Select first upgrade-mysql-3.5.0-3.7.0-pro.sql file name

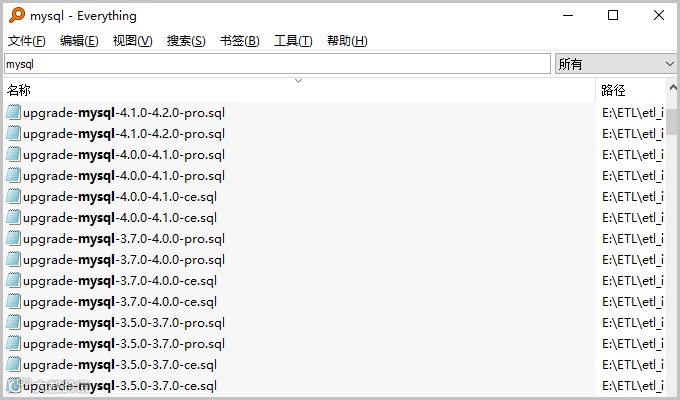coord(124,323)
